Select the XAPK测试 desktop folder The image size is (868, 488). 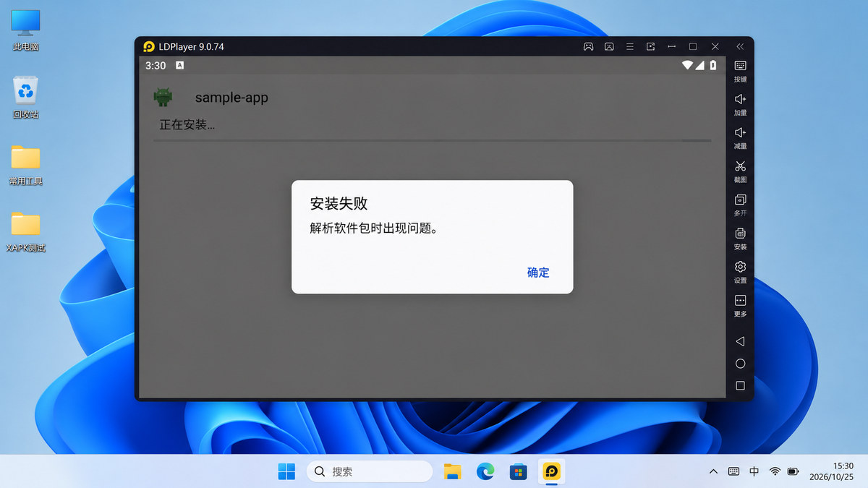point(26,232)
